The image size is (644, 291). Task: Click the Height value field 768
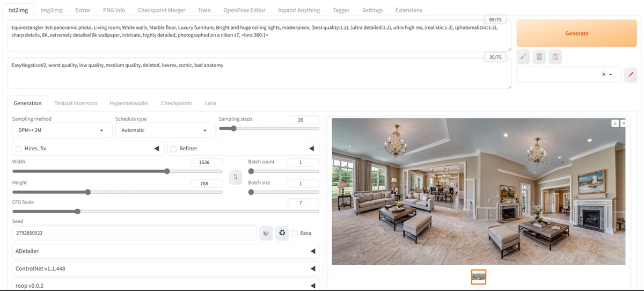207,183
